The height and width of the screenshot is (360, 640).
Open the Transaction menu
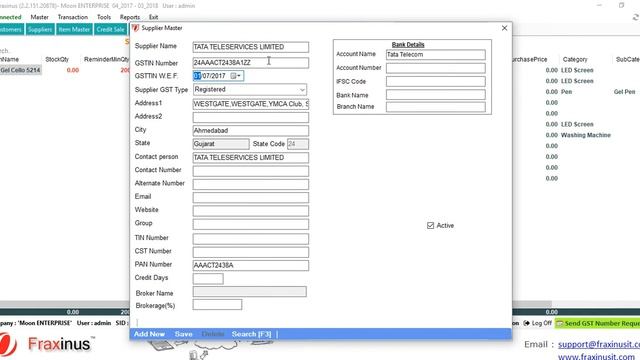point(73,17)
